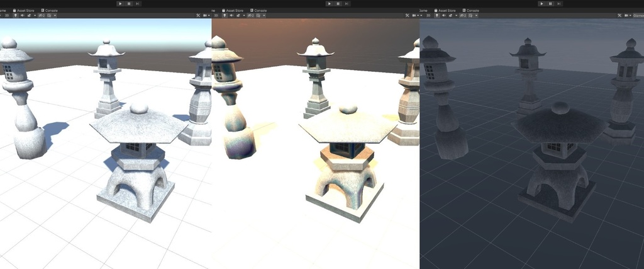Toggle grid visibility icon in dark night toolbar

(x=470, y=15)
